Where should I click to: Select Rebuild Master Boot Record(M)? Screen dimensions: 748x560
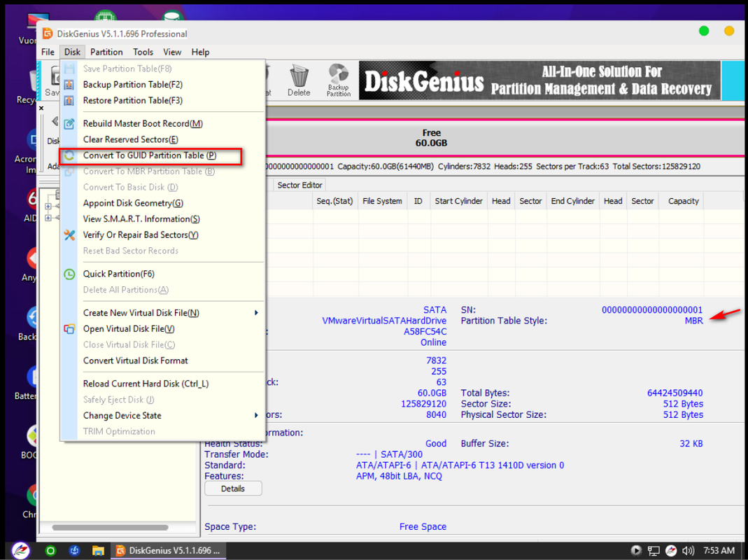point(143,124)
